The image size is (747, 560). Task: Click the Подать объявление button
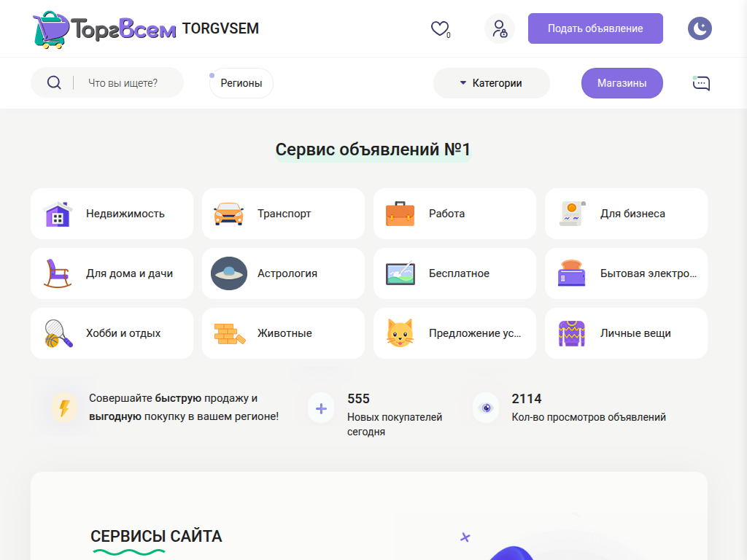click(595, 28)
